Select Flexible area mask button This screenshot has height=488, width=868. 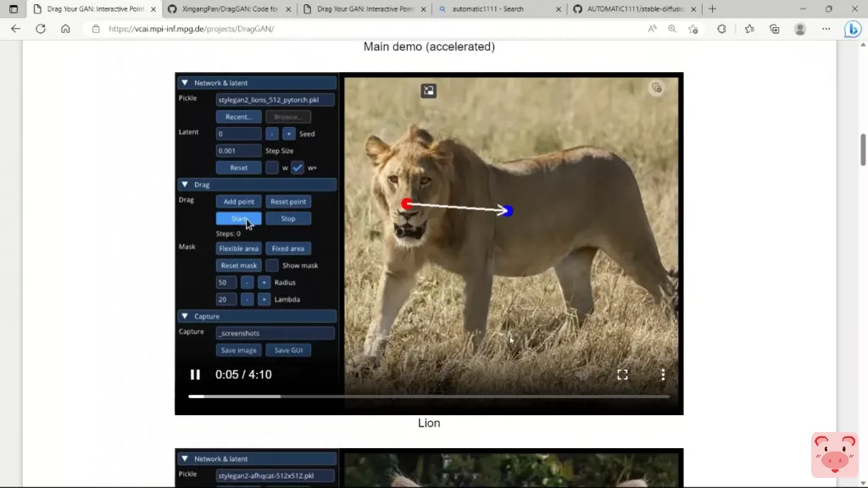[x=238, y=248]
